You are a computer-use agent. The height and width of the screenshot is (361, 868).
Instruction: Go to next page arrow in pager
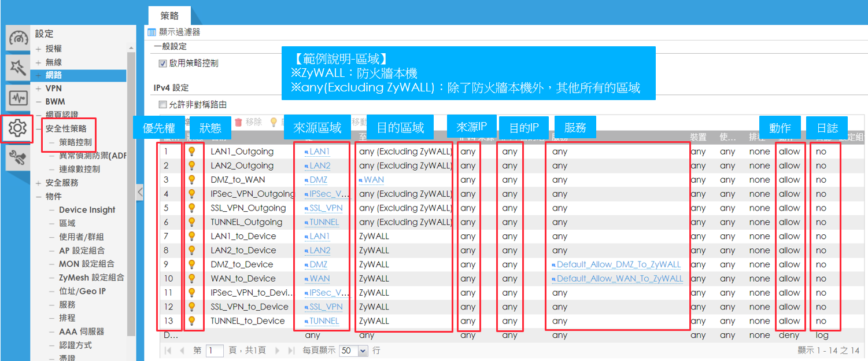(277, 351)
